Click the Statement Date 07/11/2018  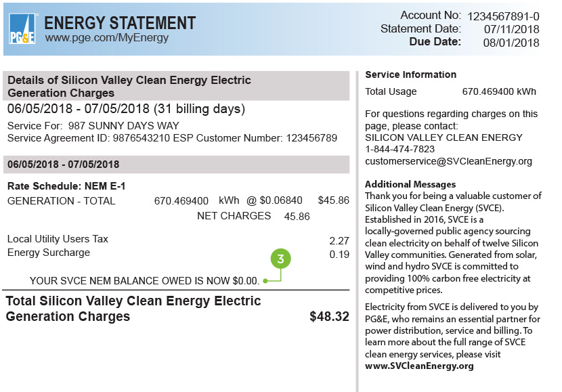click(511, 29)
